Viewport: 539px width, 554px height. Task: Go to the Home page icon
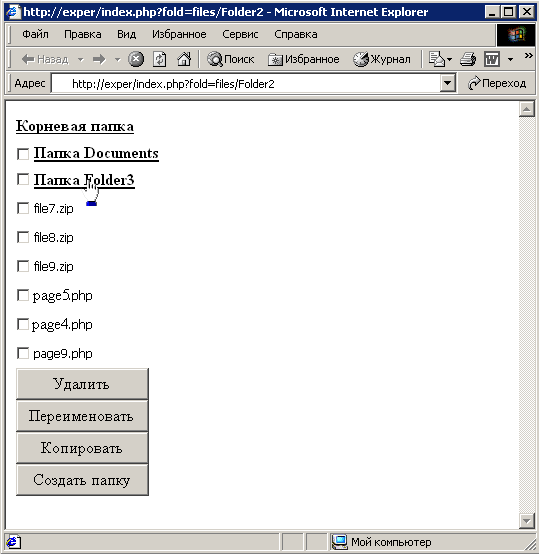184,59
